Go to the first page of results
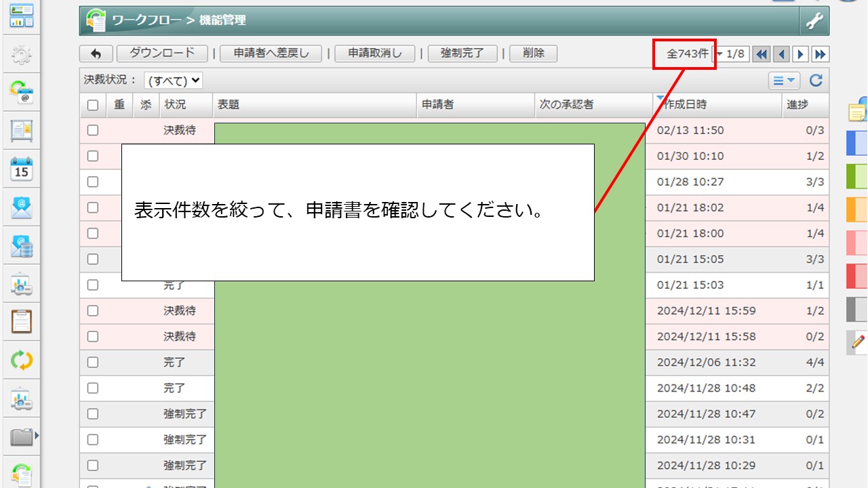The image size is (868, 488). (x=762, y=54)
